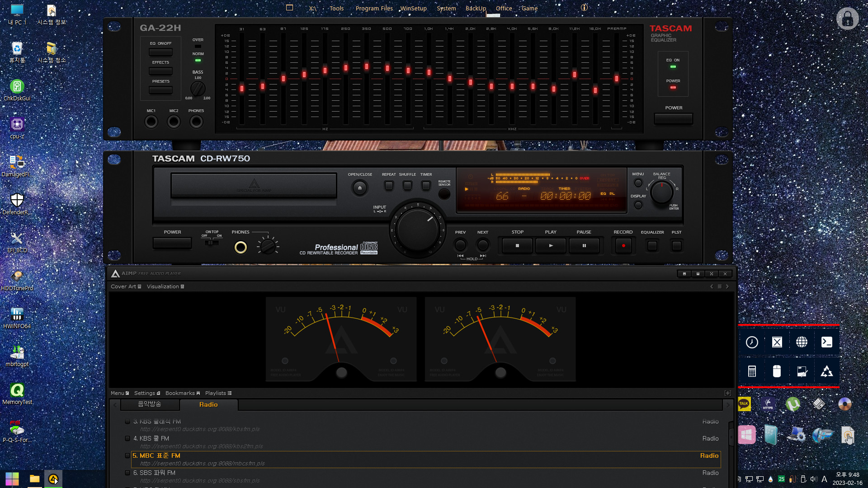Open the Tools menu at top

[x=336, y=8]
